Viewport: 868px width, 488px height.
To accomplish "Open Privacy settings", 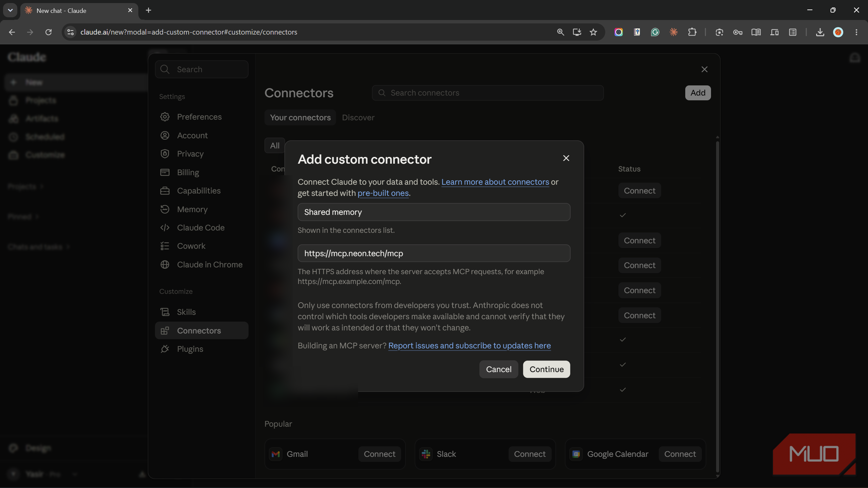I will point(202,154).
